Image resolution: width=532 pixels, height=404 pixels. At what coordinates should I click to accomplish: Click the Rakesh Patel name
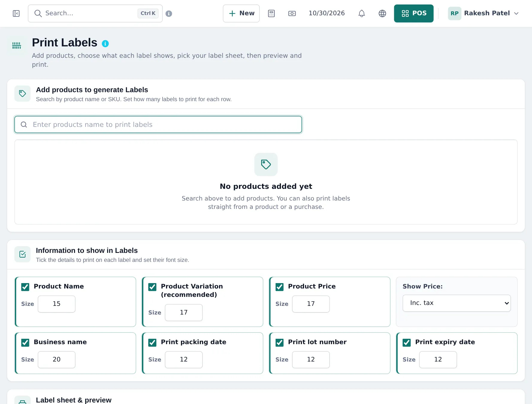tap(487, 13)
